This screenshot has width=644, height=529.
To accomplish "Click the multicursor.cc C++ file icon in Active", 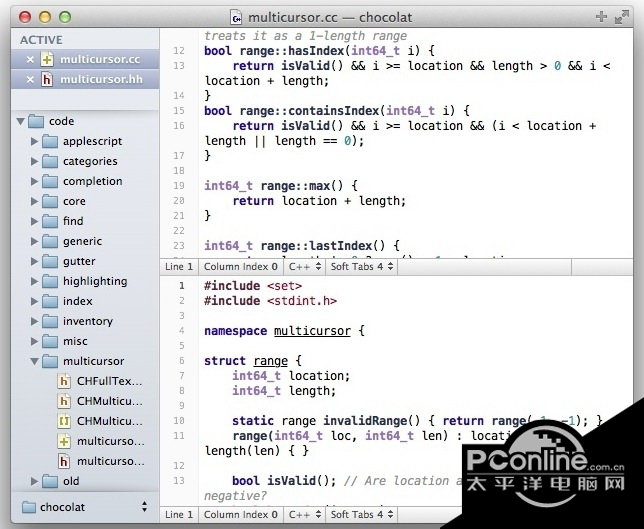I will (x=47, y=60).
